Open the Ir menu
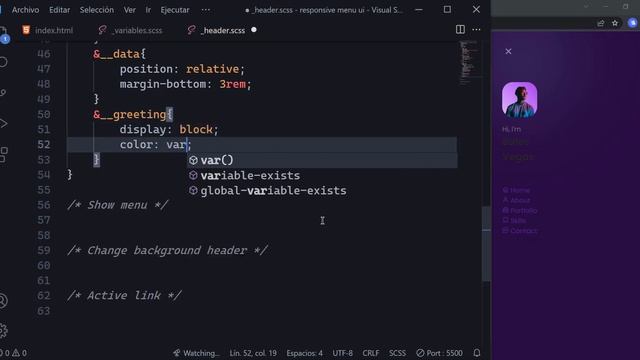 [148, 10]
